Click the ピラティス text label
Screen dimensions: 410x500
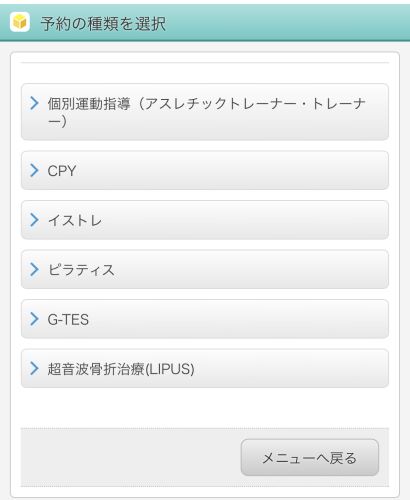click(x=81, y=270)
